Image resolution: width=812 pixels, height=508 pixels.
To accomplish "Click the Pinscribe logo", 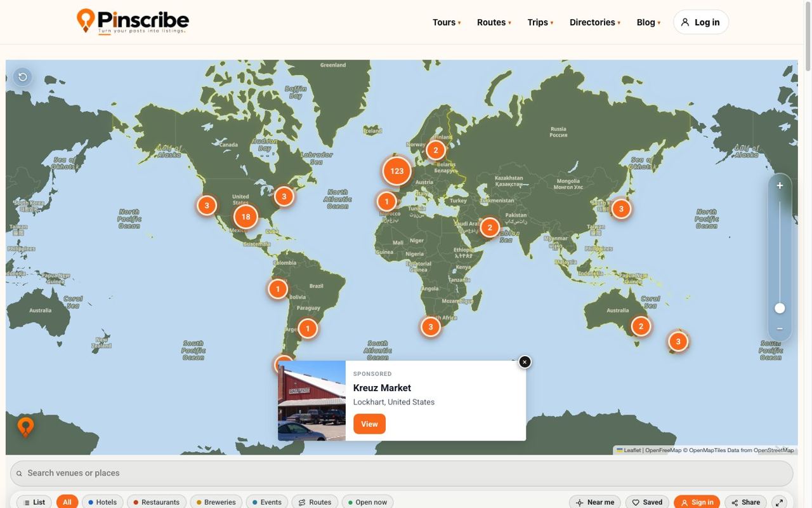I will [133, 22].
